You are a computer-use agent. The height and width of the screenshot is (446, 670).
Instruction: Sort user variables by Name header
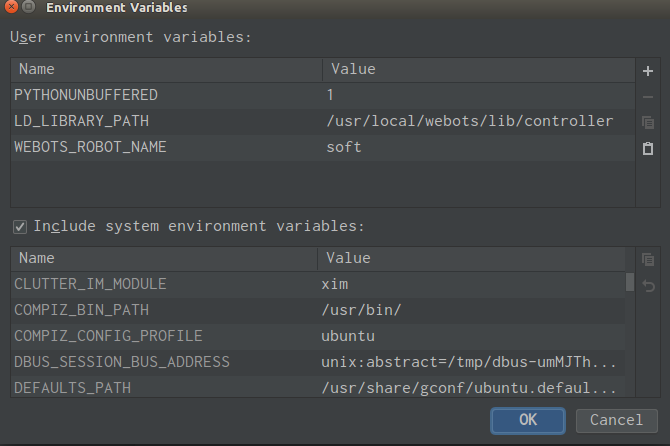coord(166,70)
